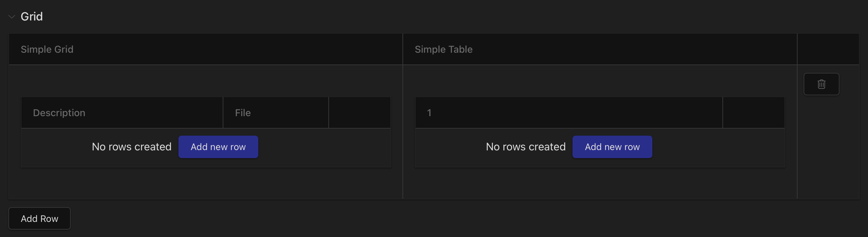Click the column header labeled 1
Image resolution: width=868 pixels, height=237 pixels.
point(569,112)
